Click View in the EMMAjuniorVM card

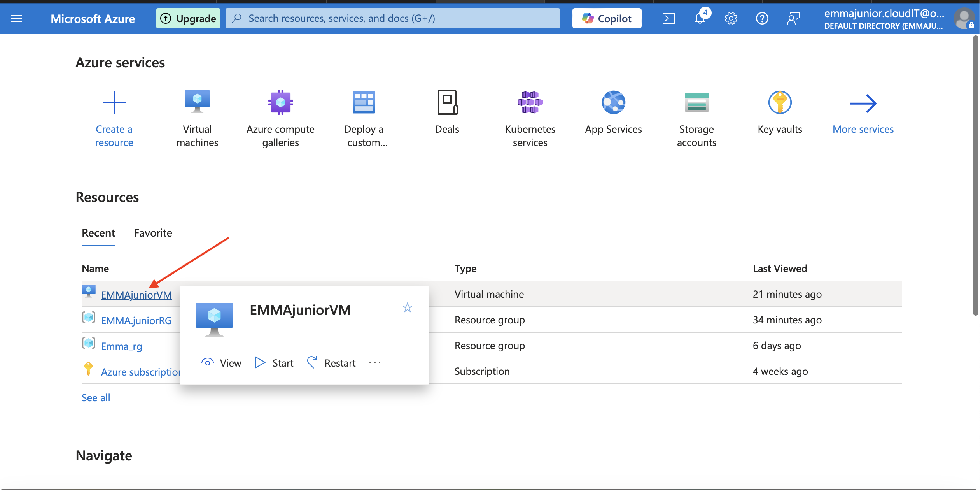(221, 363)
